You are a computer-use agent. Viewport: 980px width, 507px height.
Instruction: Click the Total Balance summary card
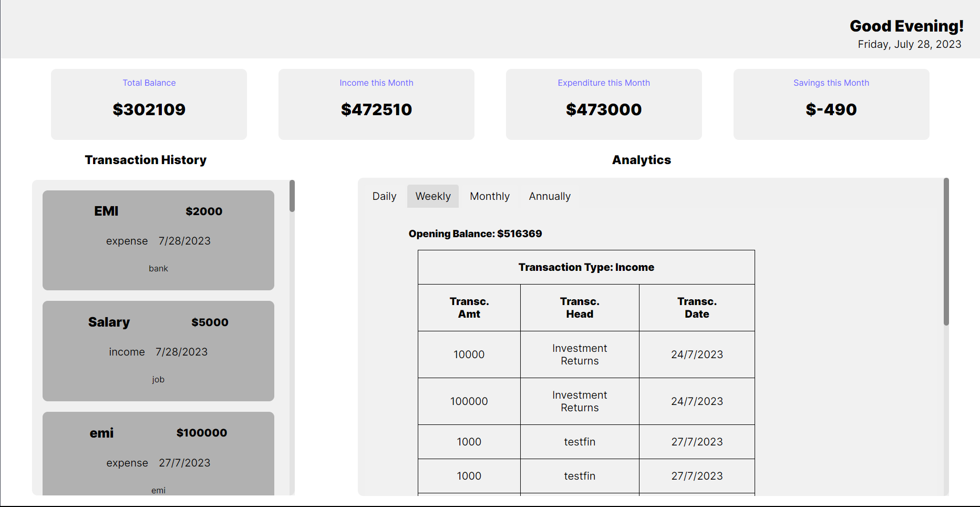(x=149, y=104)
